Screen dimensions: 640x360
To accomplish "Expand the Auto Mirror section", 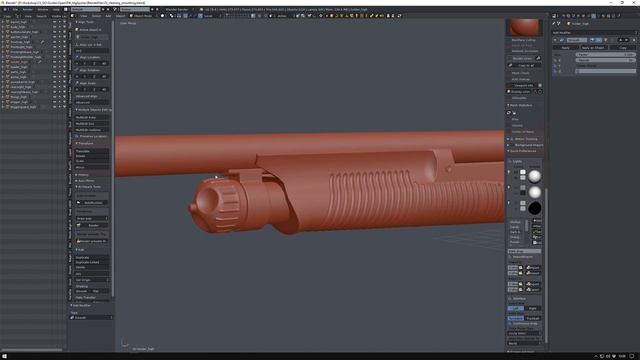I will tap(85, 180).
